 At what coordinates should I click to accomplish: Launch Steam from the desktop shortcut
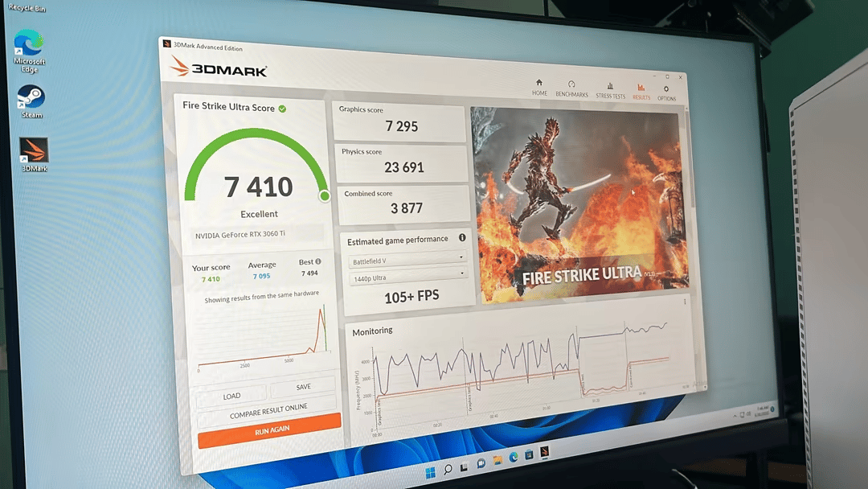(x=31, y=101)
